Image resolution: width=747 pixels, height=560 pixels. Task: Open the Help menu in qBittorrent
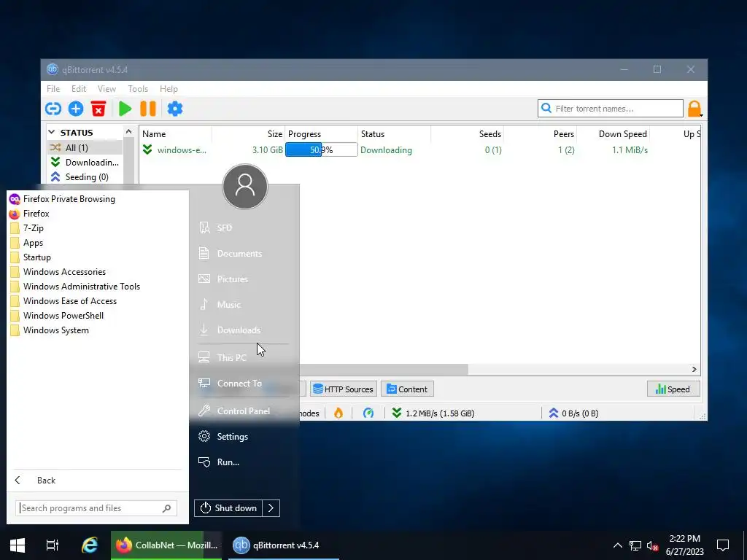point(169,88)
